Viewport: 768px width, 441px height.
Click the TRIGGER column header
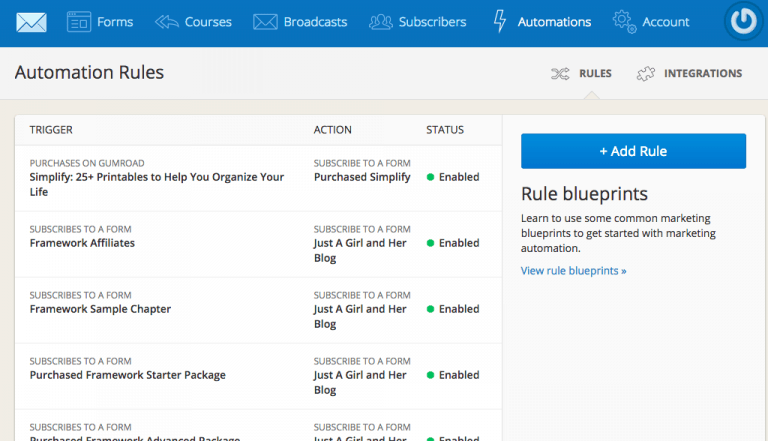click(x=51, y=130)
